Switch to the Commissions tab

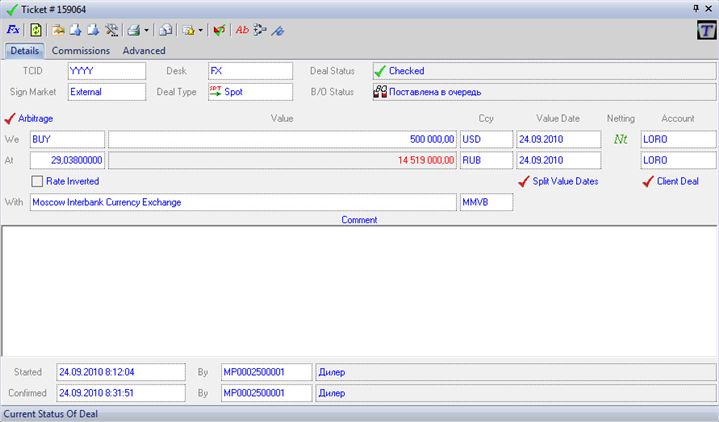(x=81, y=50)
